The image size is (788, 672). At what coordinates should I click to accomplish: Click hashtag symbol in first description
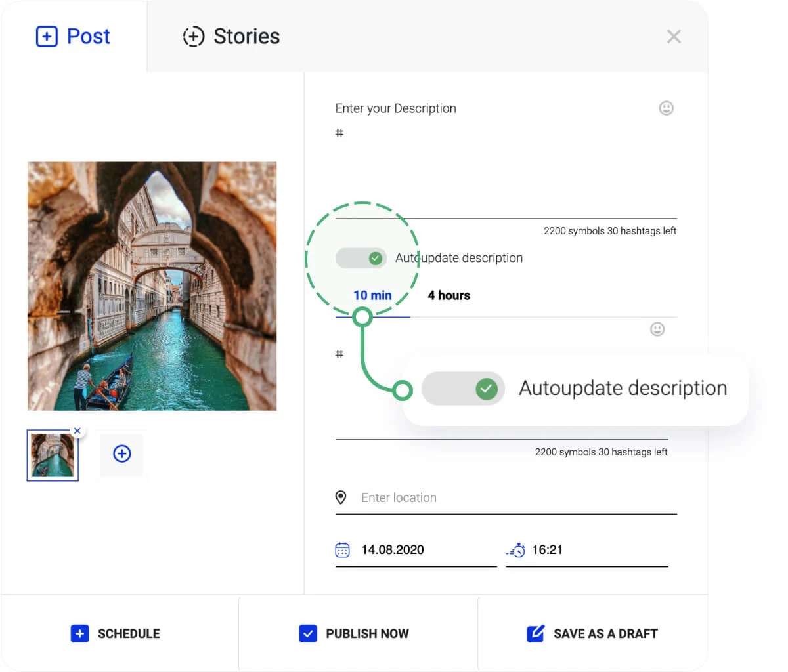click(339, 133)
